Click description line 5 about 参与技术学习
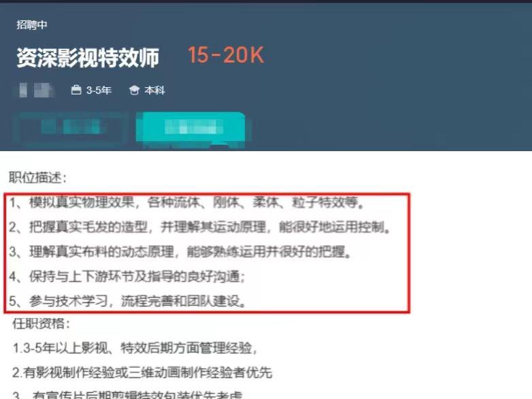532x399 pixels. click(128, 301)
